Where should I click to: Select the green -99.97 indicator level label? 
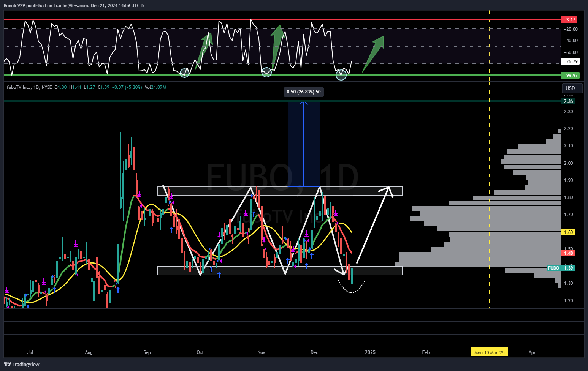(x=570, y=75)
